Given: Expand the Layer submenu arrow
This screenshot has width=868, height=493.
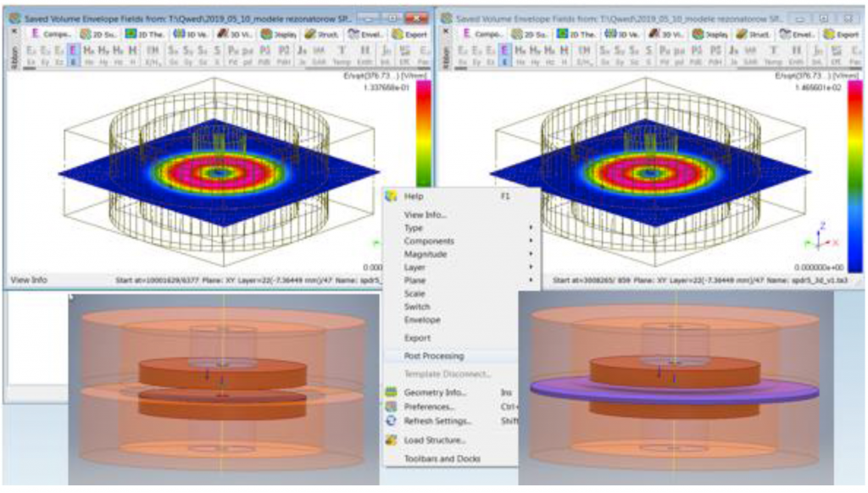Looking at the screenshot, I should point(531,267).
